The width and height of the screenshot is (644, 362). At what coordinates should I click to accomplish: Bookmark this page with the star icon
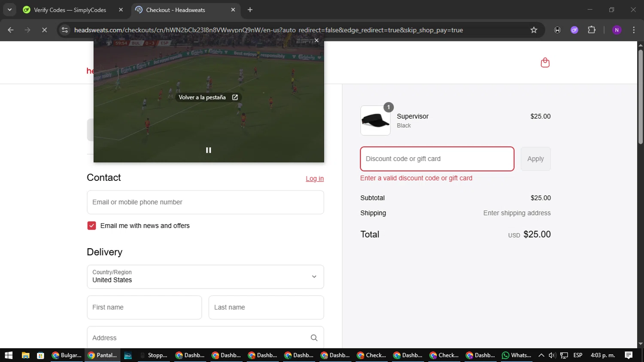pyautogui.click(x=534, y=30)
